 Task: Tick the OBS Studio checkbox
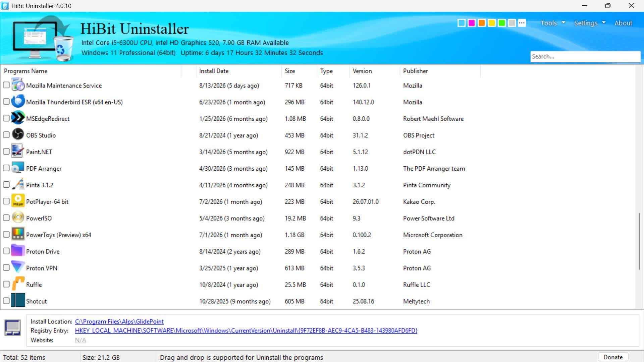(6, 135)
